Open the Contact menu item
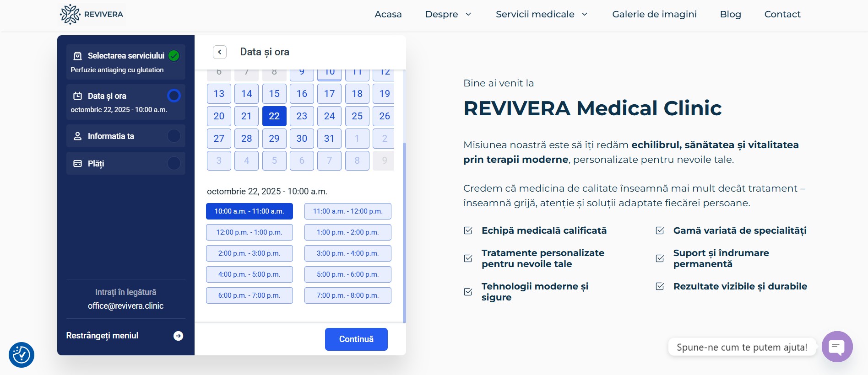This screenshot has height=375, width=868. 782,14
